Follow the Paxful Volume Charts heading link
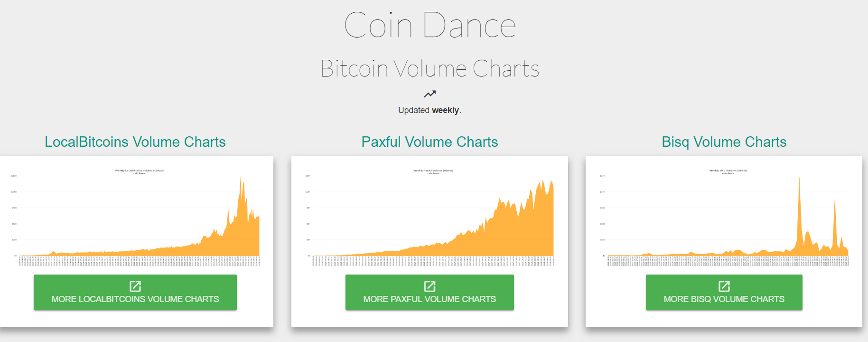Viewport: 868px width, 342px height. tap(429, 142)
